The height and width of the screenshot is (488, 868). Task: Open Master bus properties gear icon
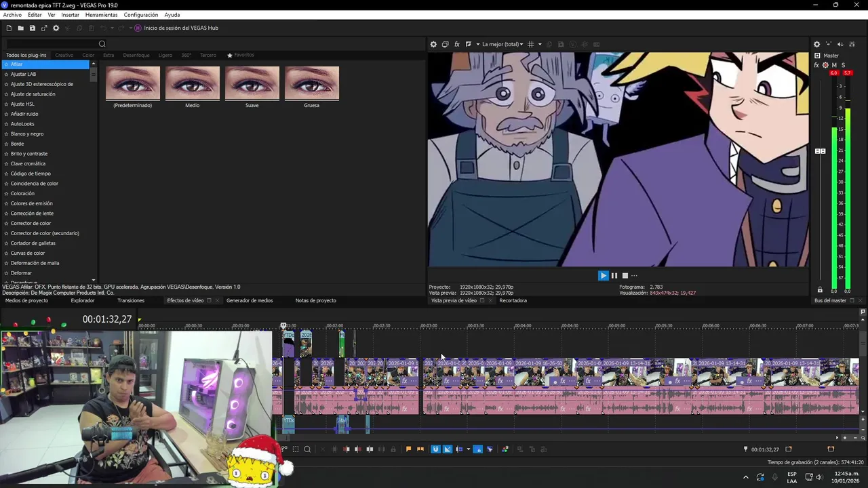click(816, 44)
